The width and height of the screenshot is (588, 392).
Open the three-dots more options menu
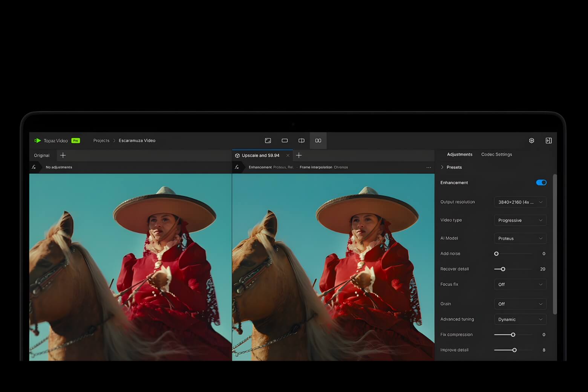(x=429, y=167)
